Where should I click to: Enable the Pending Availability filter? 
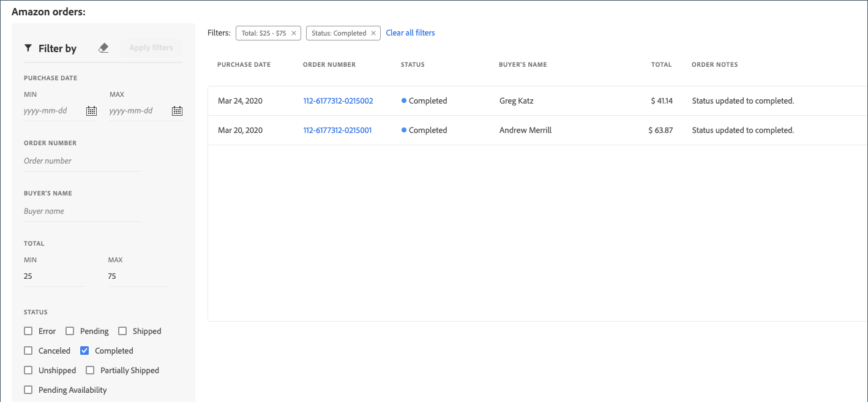pos(28,390)
